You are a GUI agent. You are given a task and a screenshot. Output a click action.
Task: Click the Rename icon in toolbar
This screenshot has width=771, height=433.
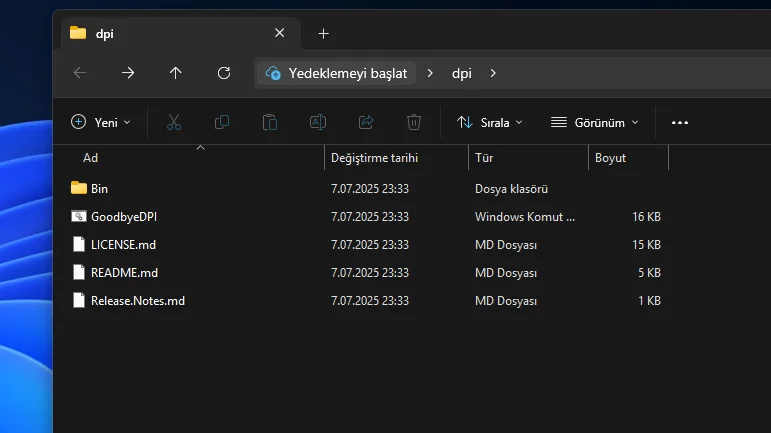click(x=318, y=122)
